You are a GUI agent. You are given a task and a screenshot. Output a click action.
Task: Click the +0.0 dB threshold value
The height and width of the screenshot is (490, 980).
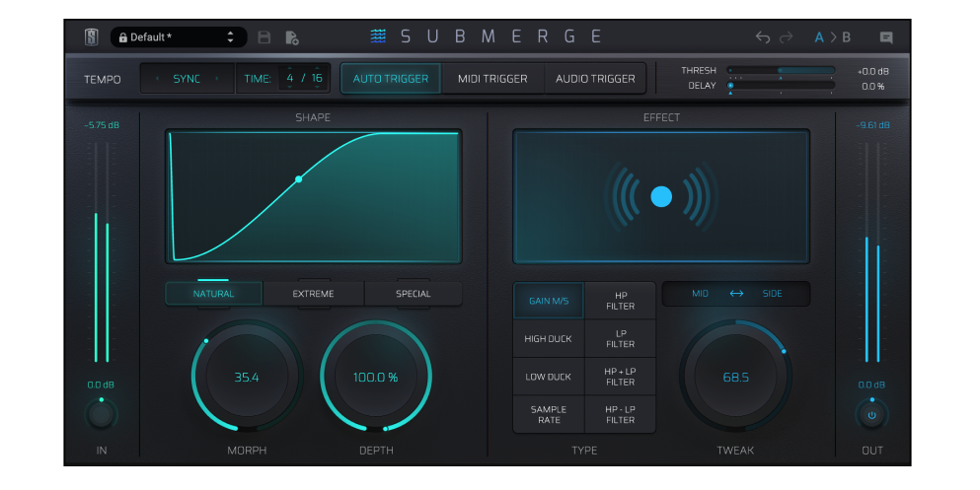point(872,71)
